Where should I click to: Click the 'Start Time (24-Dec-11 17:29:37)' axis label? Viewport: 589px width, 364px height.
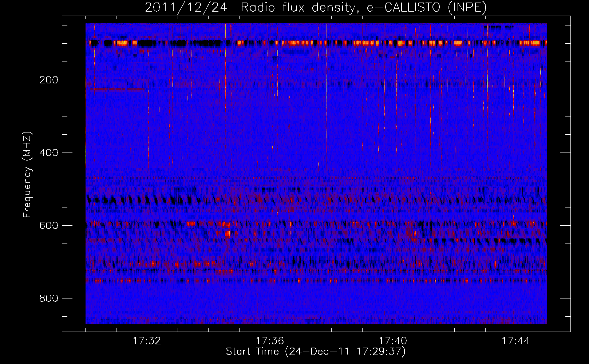316,352
